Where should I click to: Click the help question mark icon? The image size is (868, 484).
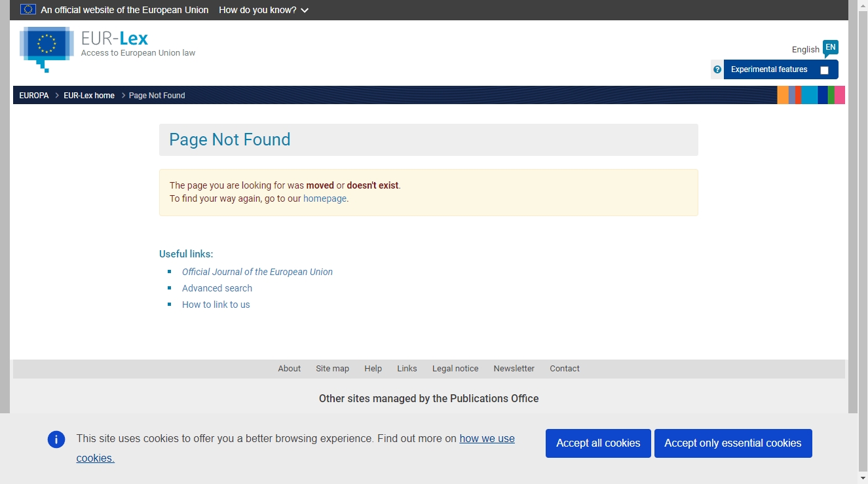tap(717, 69)
